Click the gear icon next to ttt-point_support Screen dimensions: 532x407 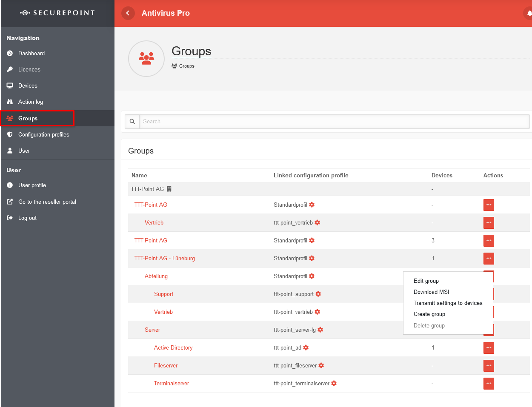click(318, 294)
